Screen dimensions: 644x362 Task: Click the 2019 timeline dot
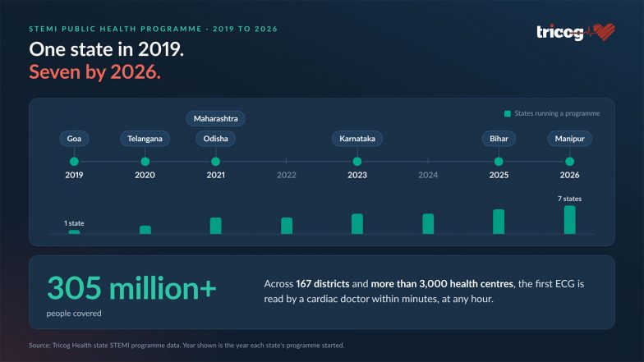(x=74, y=162)
